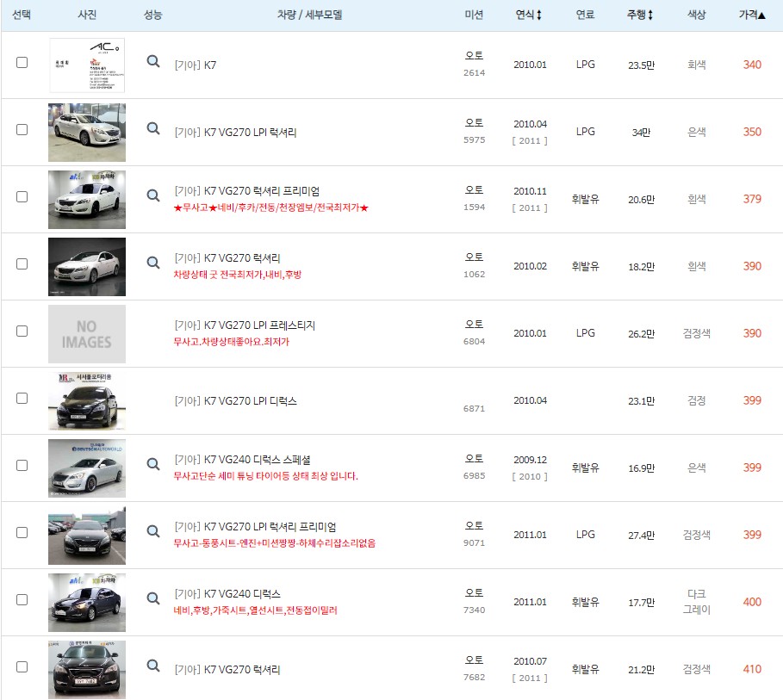
Task: Click dark gray car photo of K7 VG240 디럭스
Action: tap(87, 603)
